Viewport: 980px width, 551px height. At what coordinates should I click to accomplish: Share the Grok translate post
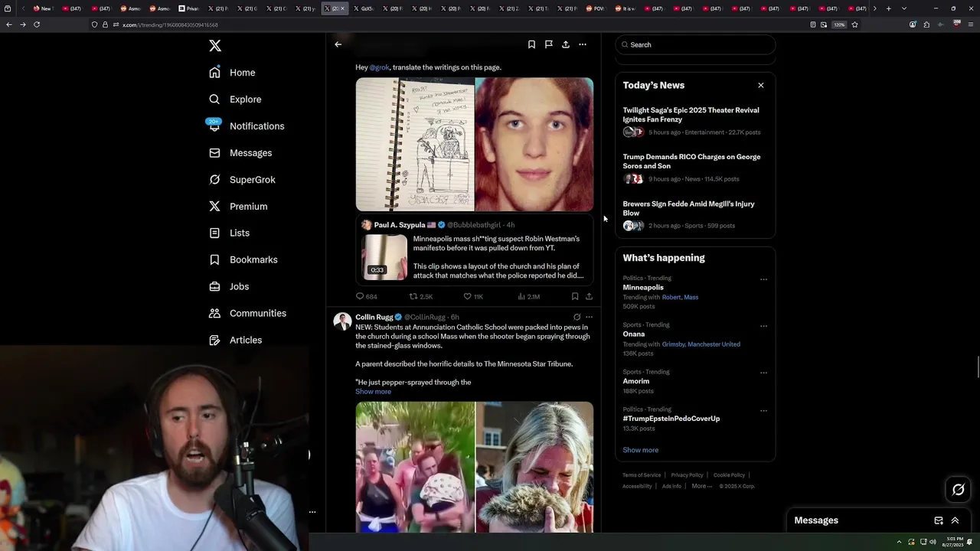[x=589, y=296]
